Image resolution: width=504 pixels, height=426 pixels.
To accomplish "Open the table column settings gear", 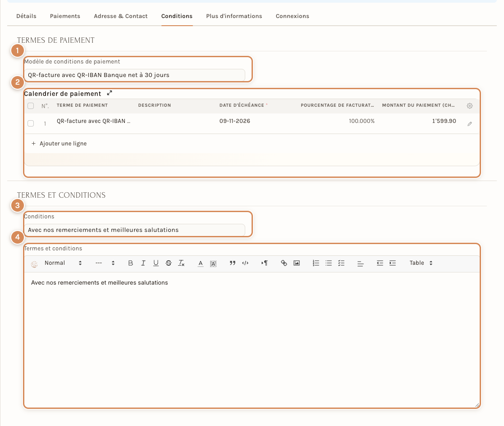I will pos(470,106).
